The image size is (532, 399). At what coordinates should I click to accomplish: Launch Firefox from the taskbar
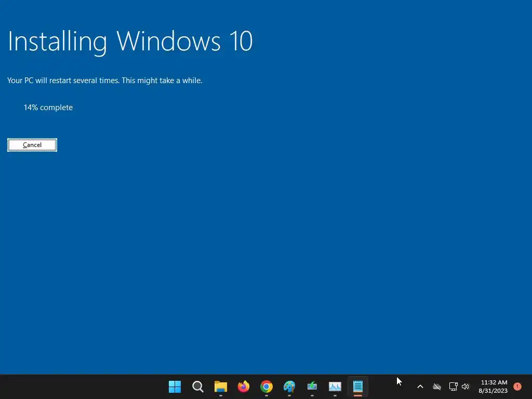click(x=244, y=387)
